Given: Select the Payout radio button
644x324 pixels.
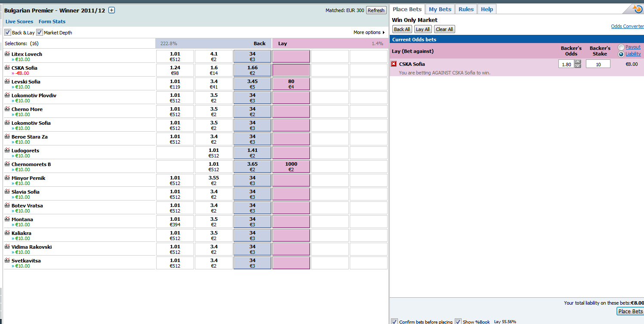Looking at the screenshot, I should point(621,47).
